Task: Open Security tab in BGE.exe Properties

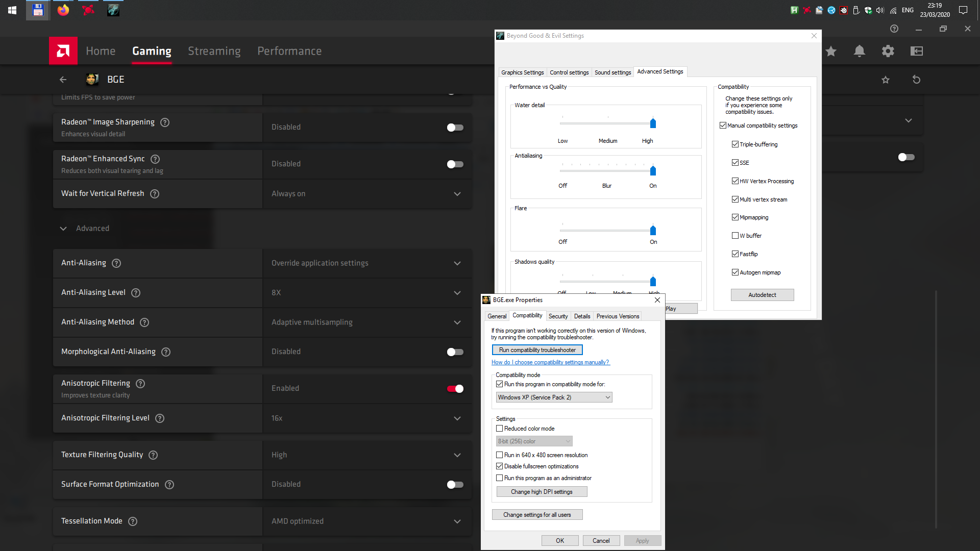Action: click(558, 316)
